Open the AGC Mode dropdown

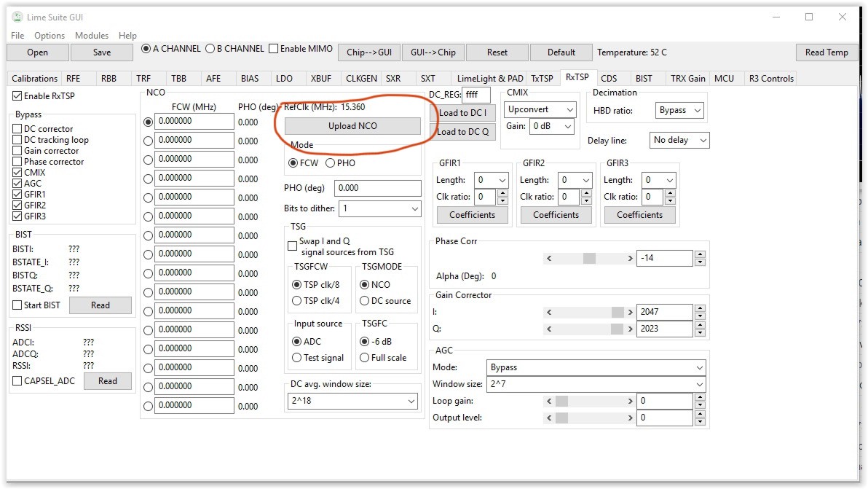(x=596, y=368)
